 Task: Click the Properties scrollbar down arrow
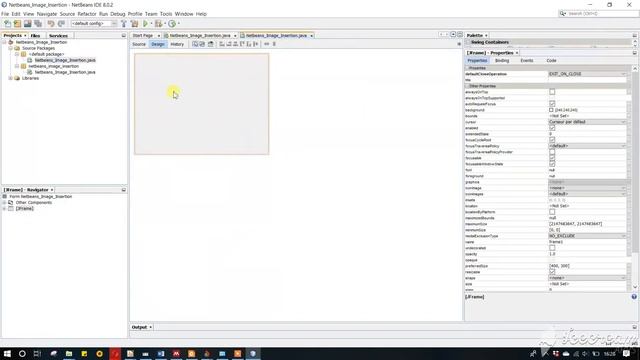pos(635,287)
